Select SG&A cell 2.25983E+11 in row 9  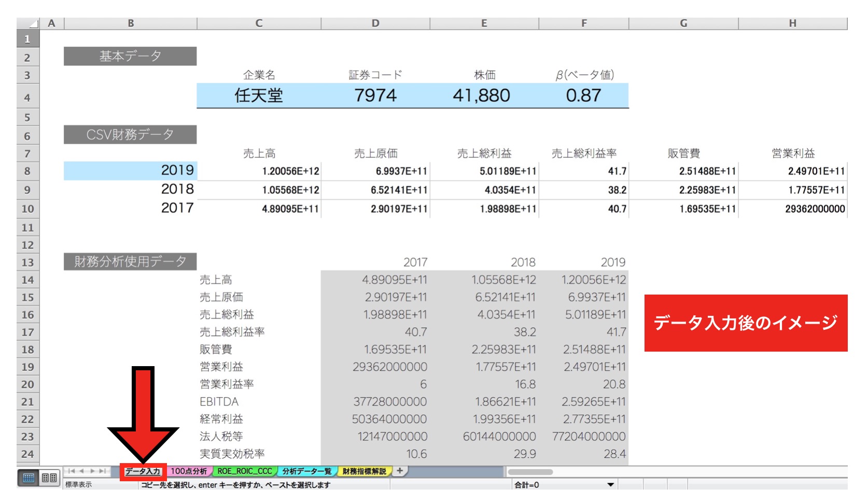tap(683, 190)
